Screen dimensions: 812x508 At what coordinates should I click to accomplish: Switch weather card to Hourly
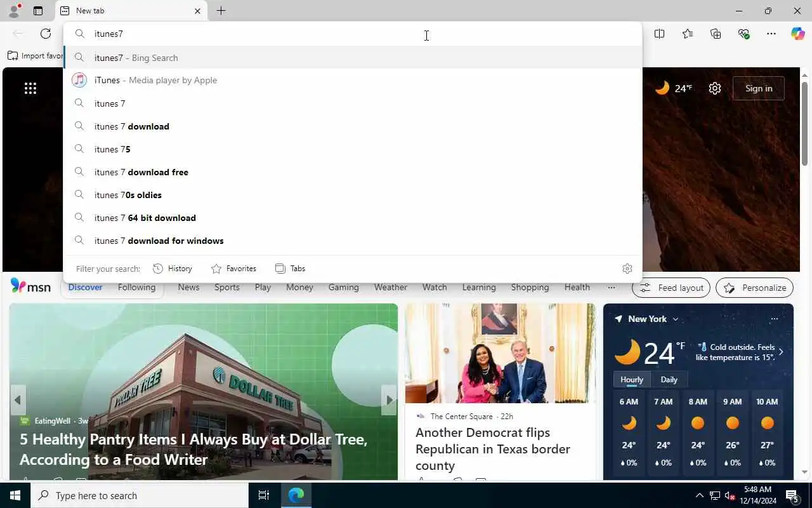click(632, 380)
